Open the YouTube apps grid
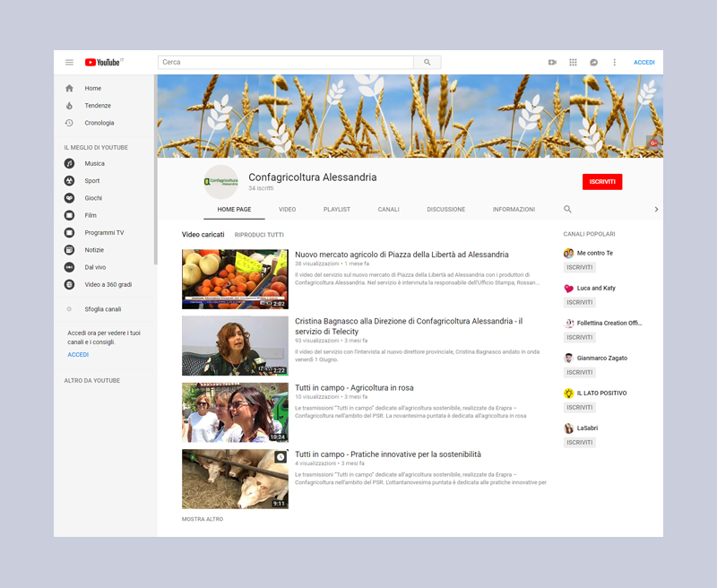The width and height of the screenshot is (717, 588). [x=573, y=62]
